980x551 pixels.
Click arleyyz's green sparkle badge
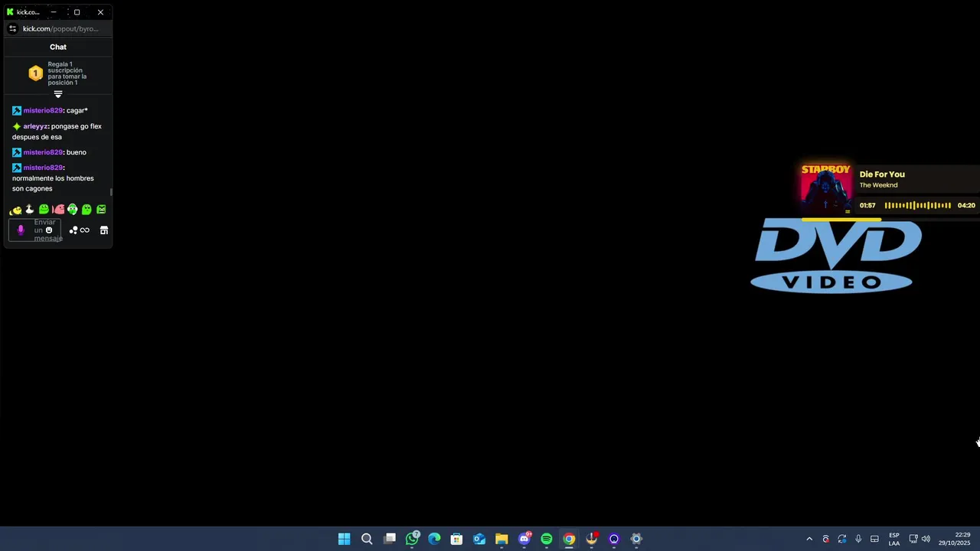click(17, 126)
